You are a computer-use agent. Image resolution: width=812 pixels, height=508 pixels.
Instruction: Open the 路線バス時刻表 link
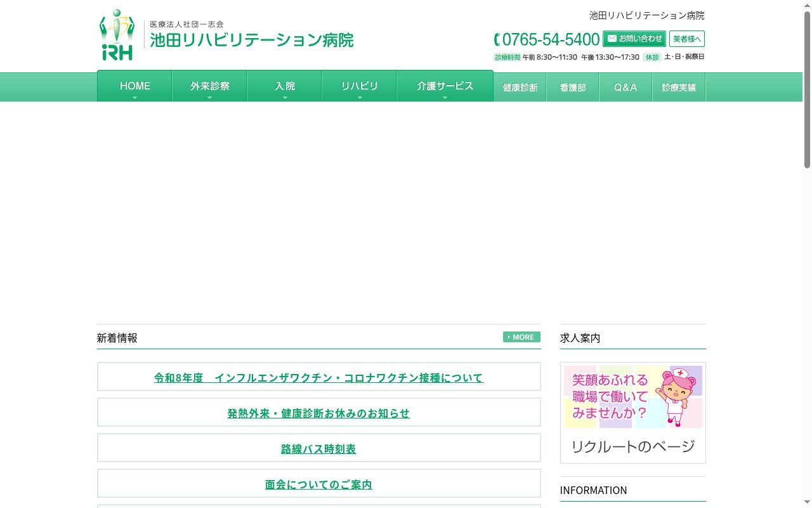click(318, 449)
